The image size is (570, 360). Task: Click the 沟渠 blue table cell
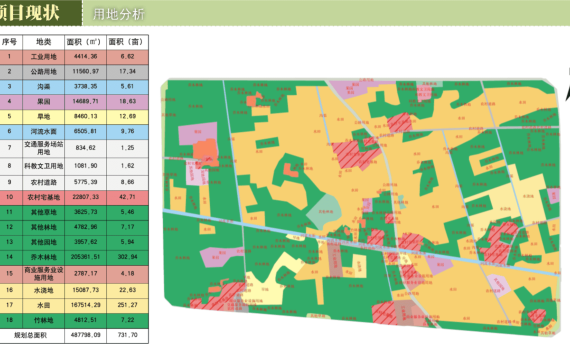44,87
